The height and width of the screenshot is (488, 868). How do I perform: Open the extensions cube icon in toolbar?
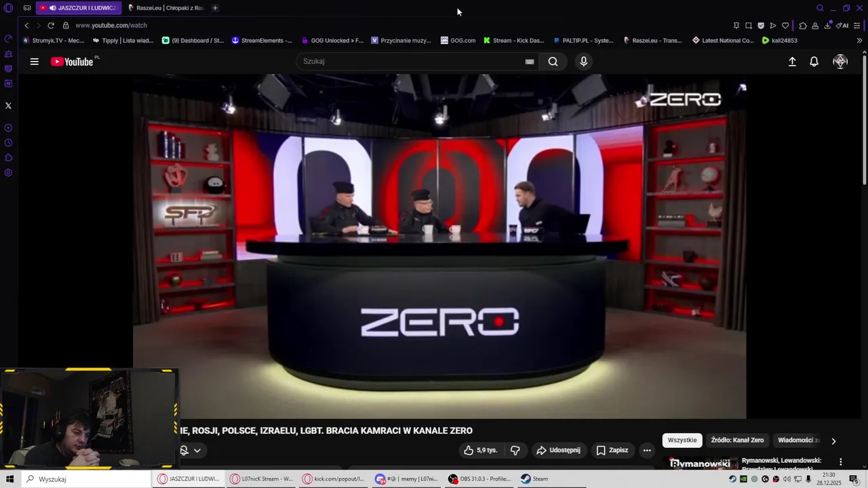click(803, 26)
